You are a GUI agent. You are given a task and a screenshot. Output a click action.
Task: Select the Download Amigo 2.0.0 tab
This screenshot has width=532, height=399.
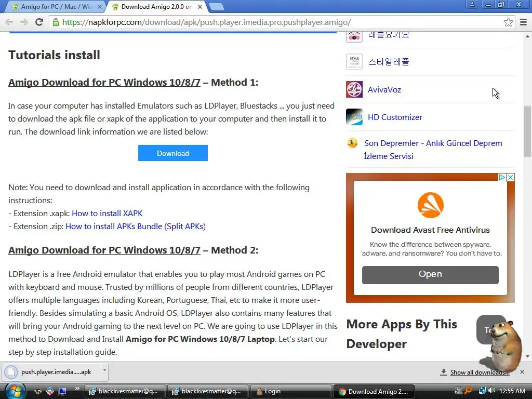[157, 7]
